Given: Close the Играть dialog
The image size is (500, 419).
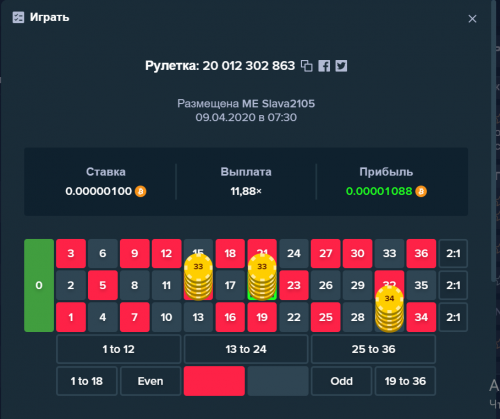Looking at the screenshot, I should point(472,19).
